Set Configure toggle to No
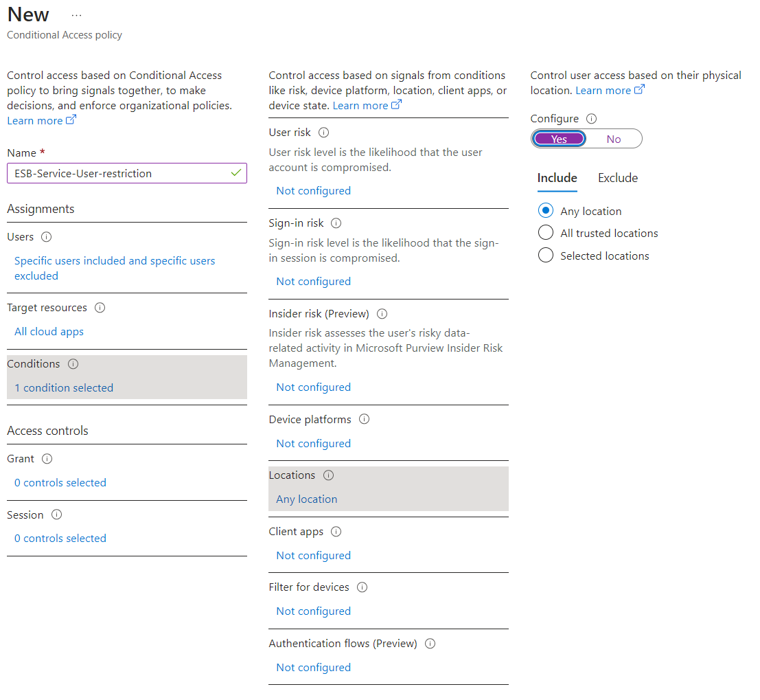Screen dimensions: 760x700 pyautogui.click(x=614, y=139)
